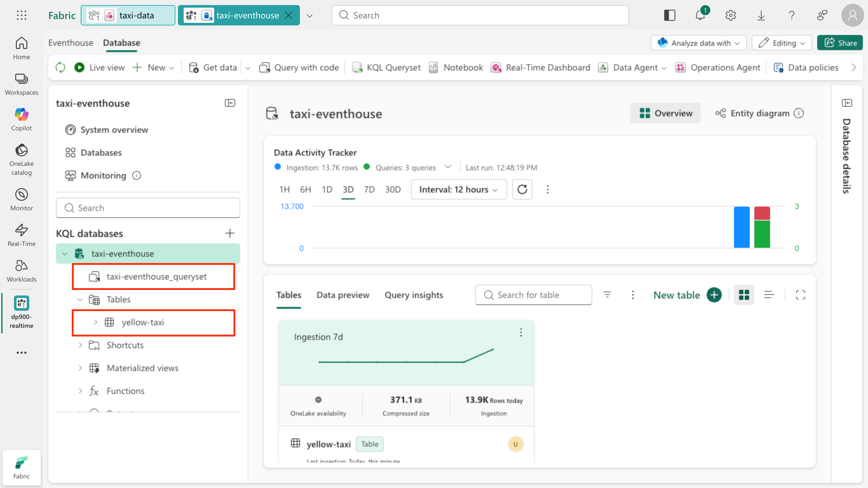The image size is (868, 488).
Task: Open the notifications bell
Action: (701, 15)
